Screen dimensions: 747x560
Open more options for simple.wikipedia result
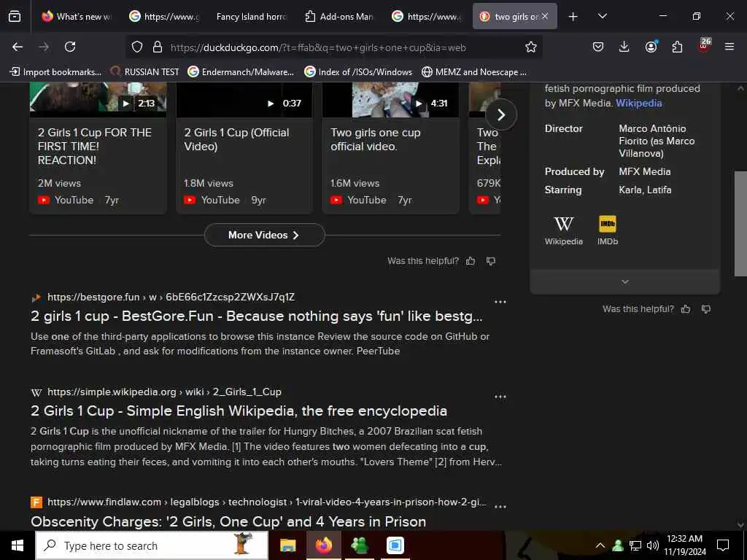500,397
